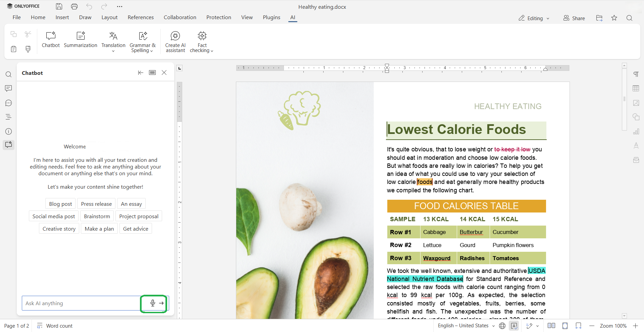Open the Chatbot tool from the AI ribbon

(50, 40)
